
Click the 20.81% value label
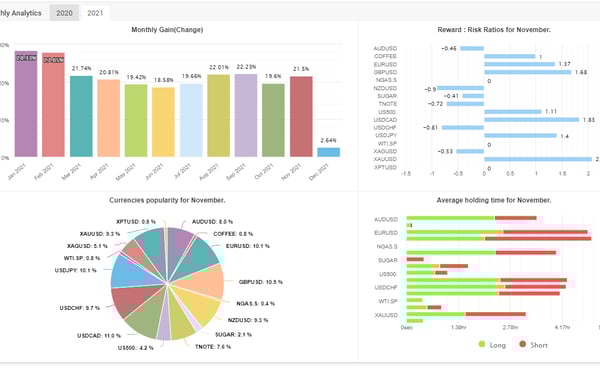109,72
